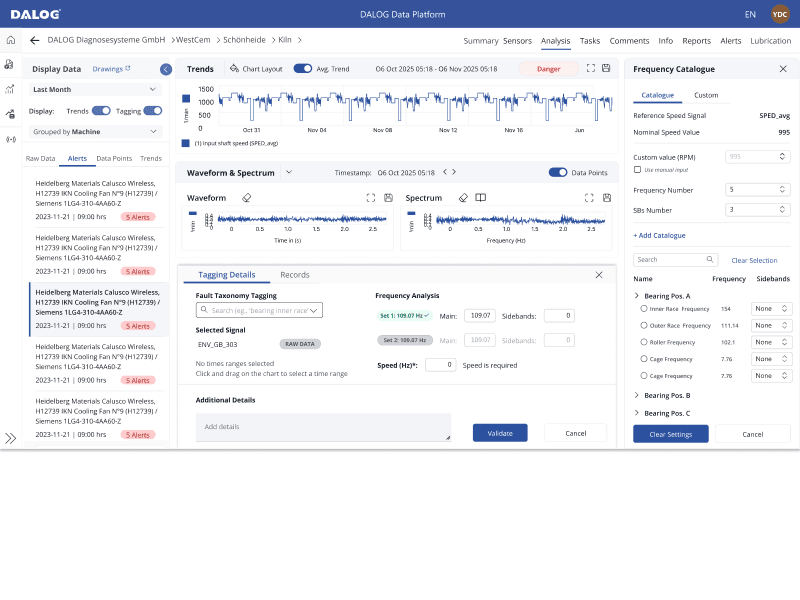Image resolution: width=800 pixels, height=600 pixels.
Task: Toggle the Tagging switch
Action: click(153, 111)
